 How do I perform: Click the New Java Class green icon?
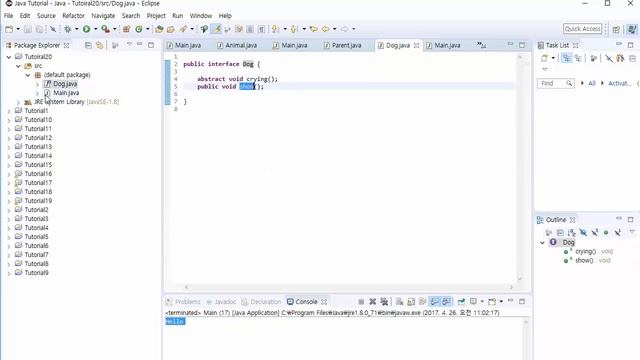click(139, 29)
